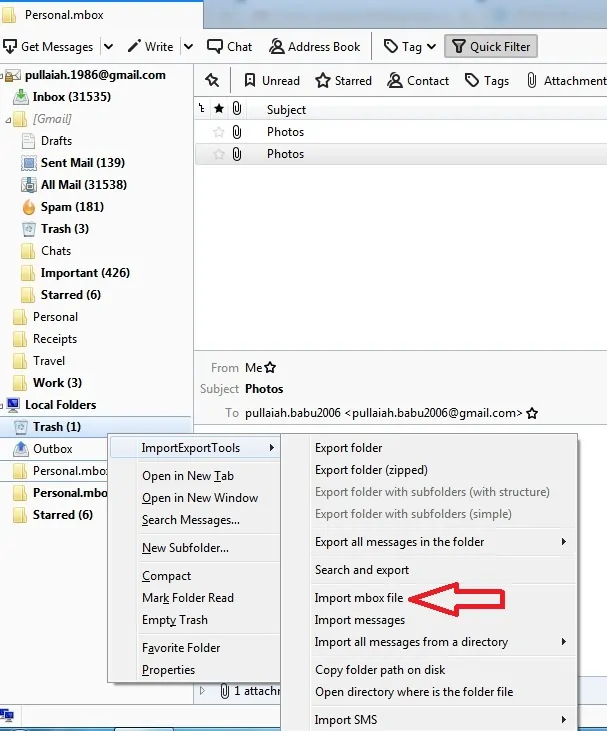This screenshot has width=607, height=731.
Task: Click the pin Keep filters applied icon
Action: coord(212,81)
